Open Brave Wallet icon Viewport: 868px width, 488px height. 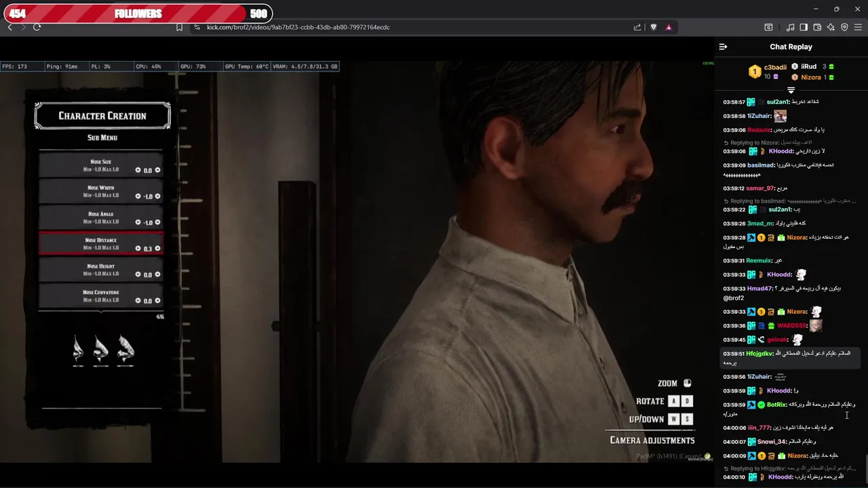817,27
